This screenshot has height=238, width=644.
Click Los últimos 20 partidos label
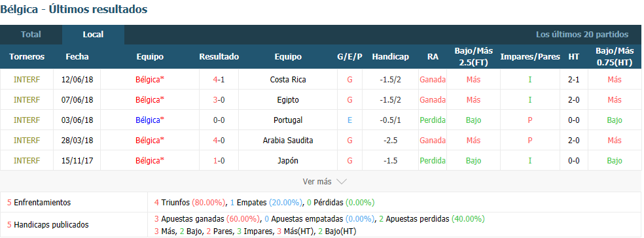click(x=582, y=35)
